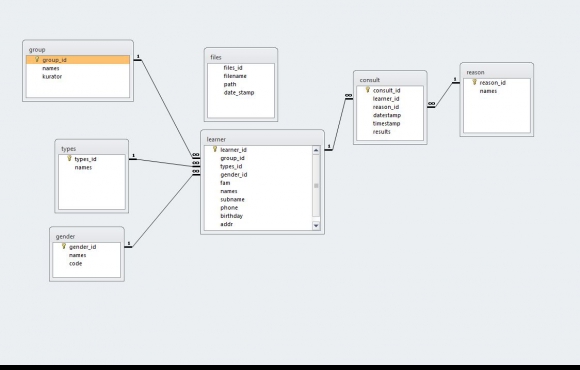Click the files table title bar

click(x=241, y=57)
